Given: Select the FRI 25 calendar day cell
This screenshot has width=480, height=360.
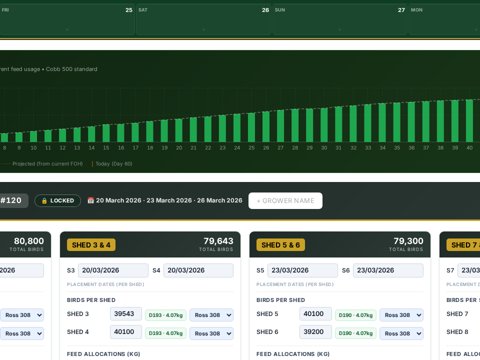Looking at the screenshot, I should click(67, 20).
